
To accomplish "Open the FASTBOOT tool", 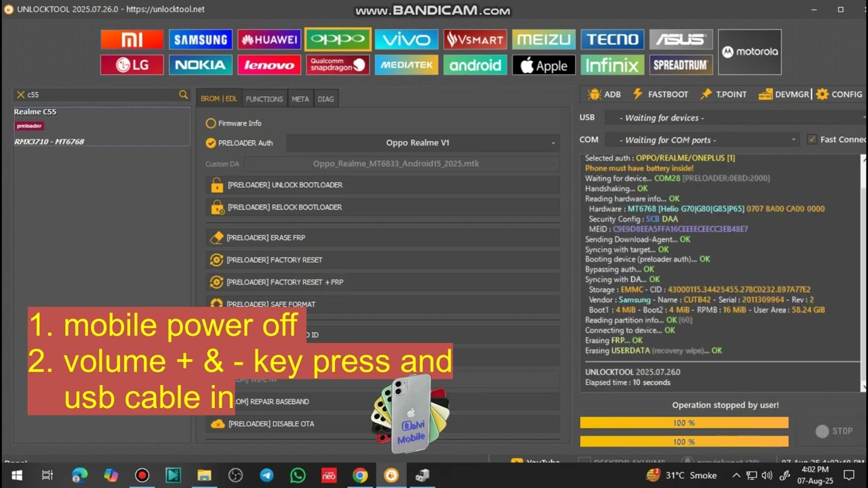I will pos(660,94).
